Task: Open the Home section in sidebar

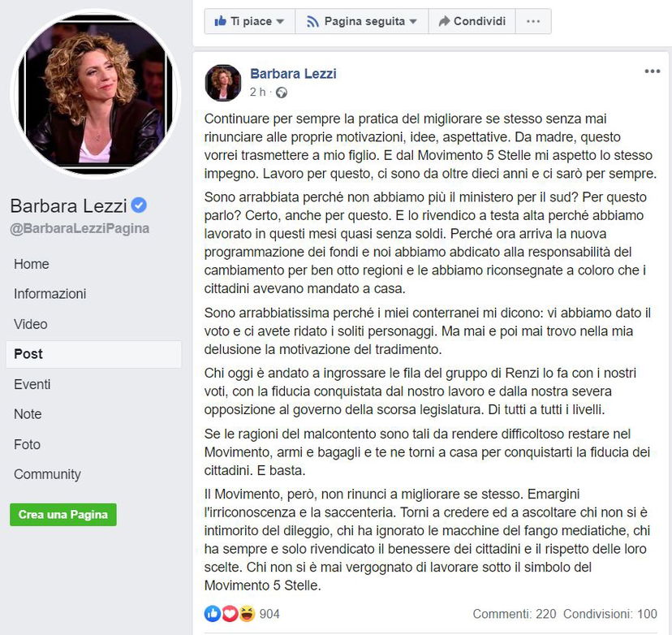Action: coord(32,264)
